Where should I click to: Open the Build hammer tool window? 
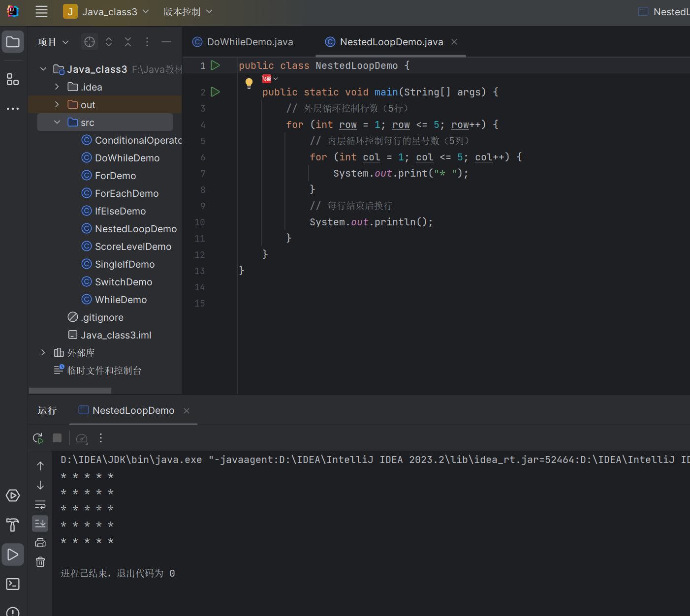coord(13,525)
